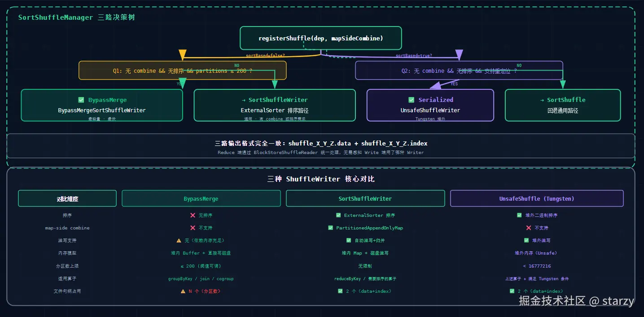The image size is (644, 317).
Task: Click the check icon beside 自动溢写+归并
Action: (349, 241)
